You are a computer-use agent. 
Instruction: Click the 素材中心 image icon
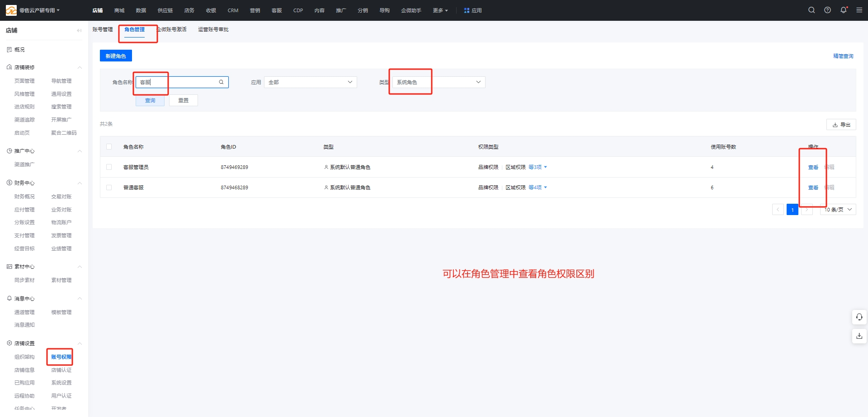[x=9, y=267]
